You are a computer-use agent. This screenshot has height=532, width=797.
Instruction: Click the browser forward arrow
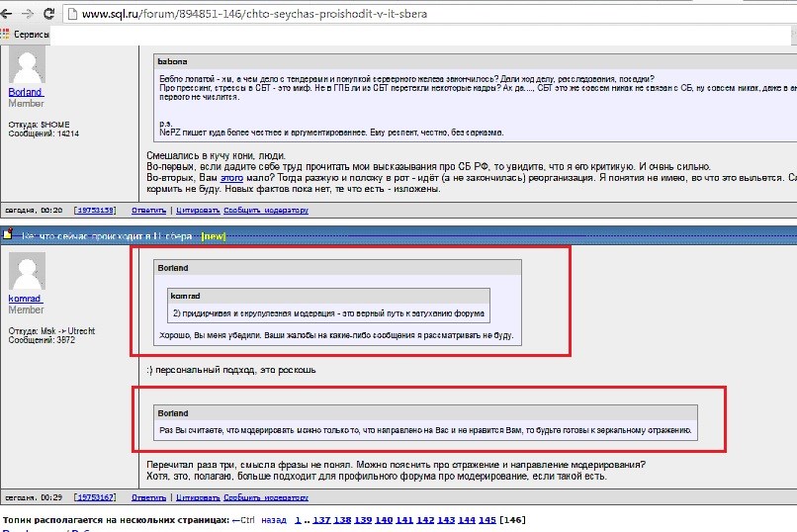(30, 15)
